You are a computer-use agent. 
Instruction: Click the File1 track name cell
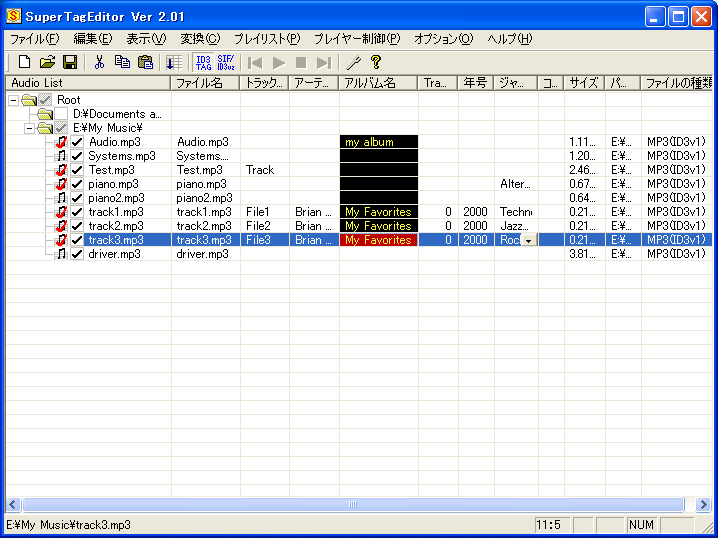[265, 212]
